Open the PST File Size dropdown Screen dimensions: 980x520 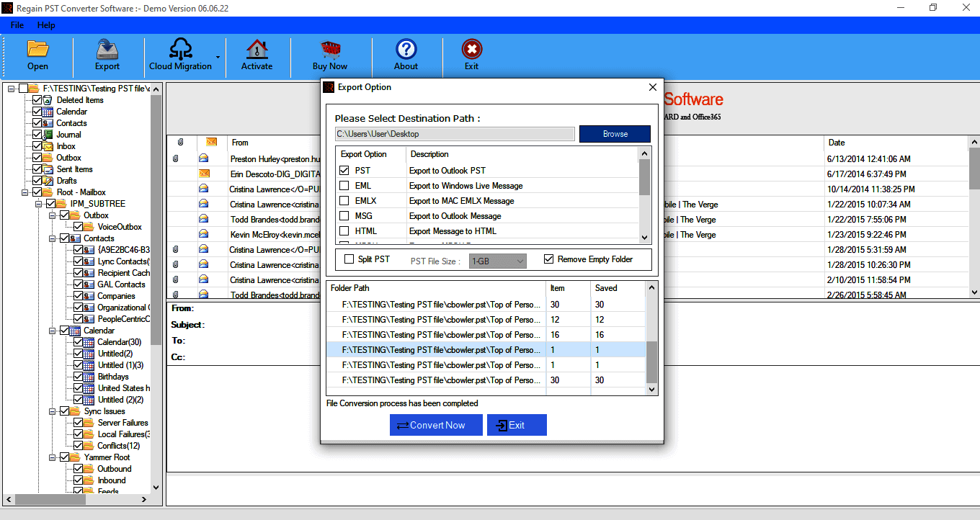click(498, 261)
